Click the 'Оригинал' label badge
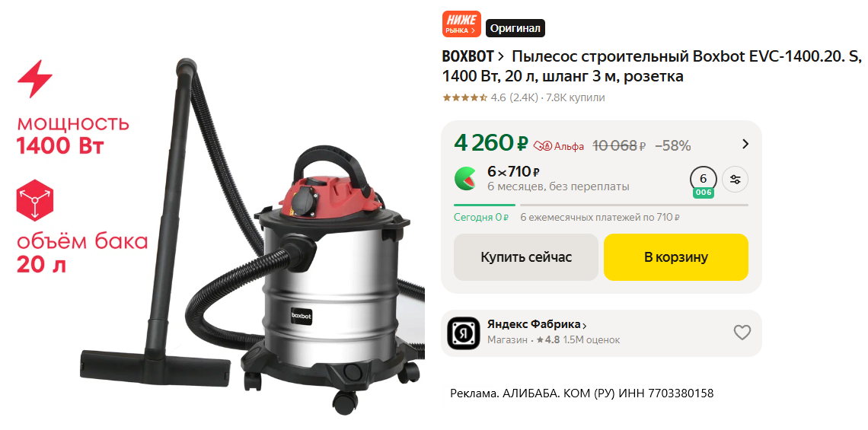The image size is (868, 430). coord(515,28)
